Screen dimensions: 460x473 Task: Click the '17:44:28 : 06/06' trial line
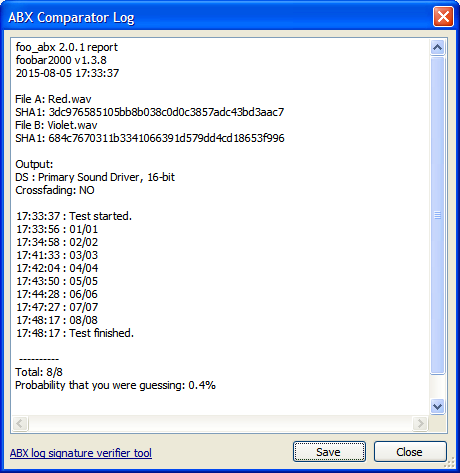click(57, 294)
